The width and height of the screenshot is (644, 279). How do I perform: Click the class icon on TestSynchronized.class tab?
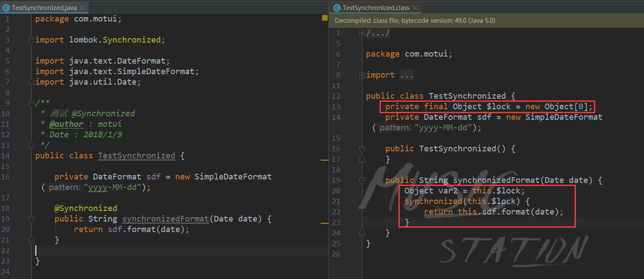tap(337, 8)
